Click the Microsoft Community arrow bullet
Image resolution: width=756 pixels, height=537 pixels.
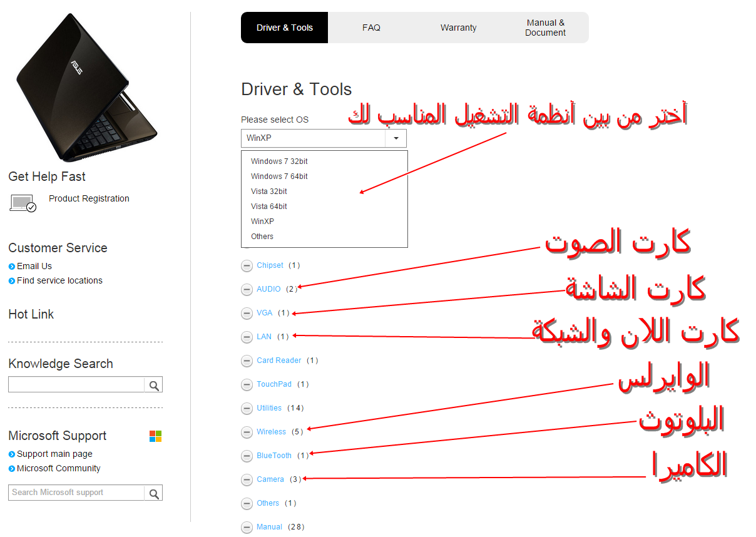point(12,469)
